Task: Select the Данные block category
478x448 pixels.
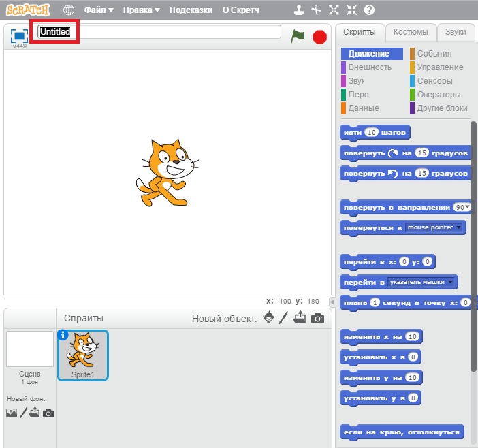Action: (x=360, y=108)
